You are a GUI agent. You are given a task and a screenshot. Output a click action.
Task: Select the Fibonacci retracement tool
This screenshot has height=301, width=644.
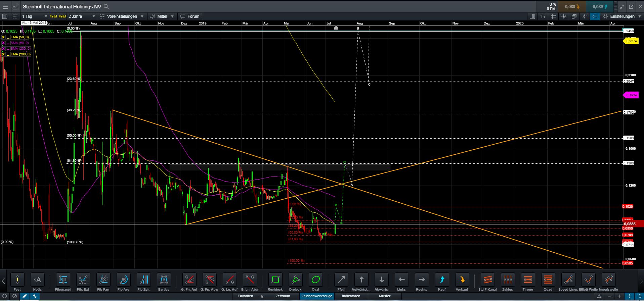click(63, 280)
